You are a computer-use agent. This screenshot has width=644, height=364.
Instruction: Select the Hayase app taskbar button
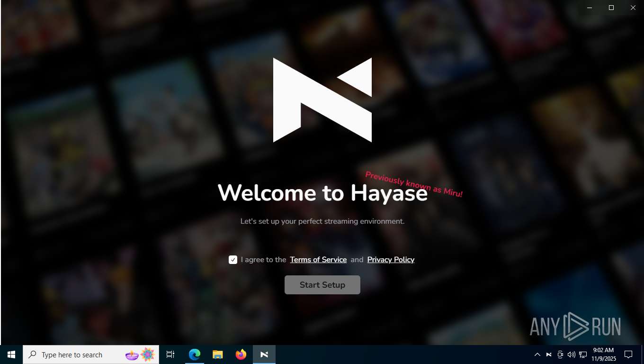click(264, 355)
